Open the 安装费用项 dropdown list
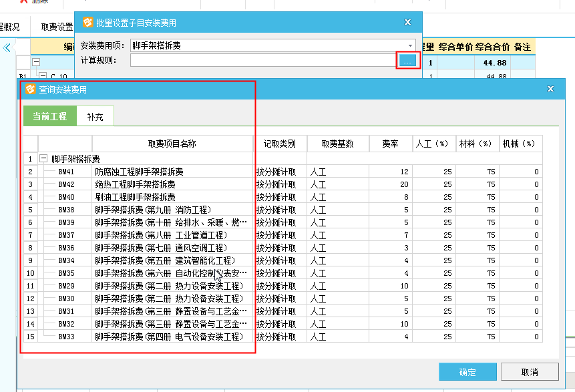The width and height of the screenshot is (575, 392). tap(410, 45)
